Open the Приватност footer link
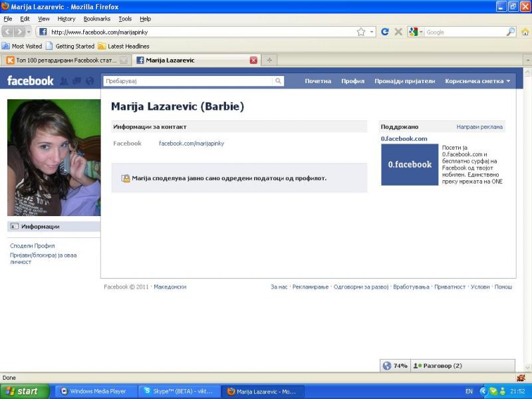Viewport: 532px width, 399px height. tap(450, 287)
